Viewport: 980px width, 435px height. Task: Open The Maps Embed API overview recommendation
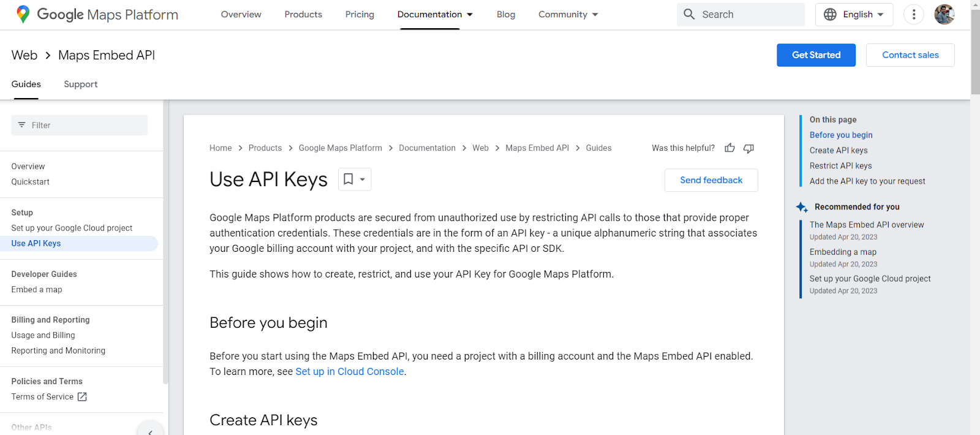[867, 225]
